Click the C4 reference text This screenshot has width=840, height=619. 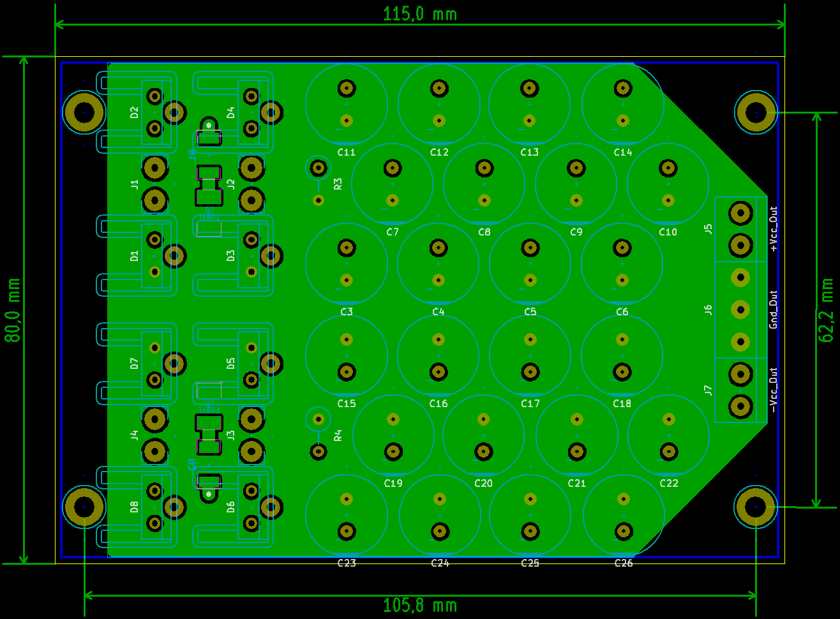[439, 311]
